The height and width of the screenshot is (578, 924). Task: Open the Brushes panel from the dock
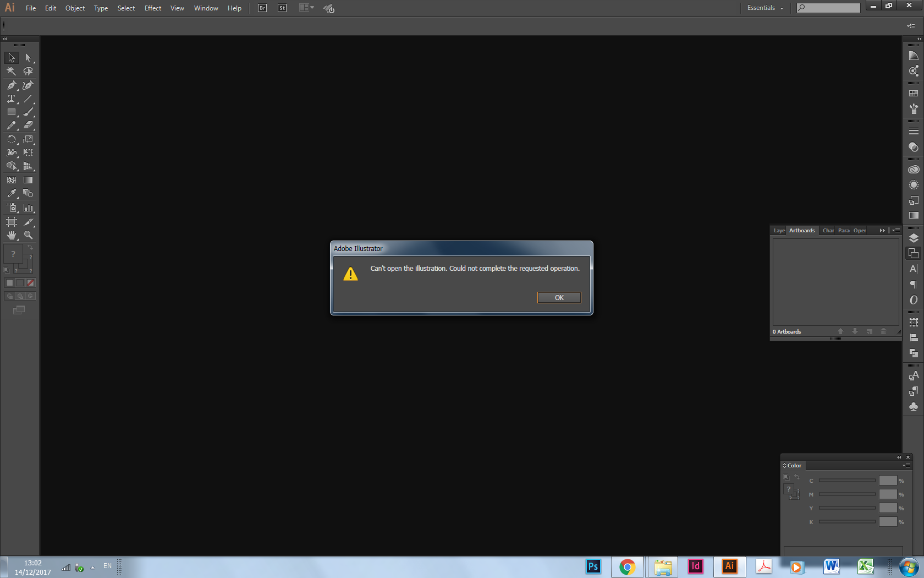coord(914,109)
